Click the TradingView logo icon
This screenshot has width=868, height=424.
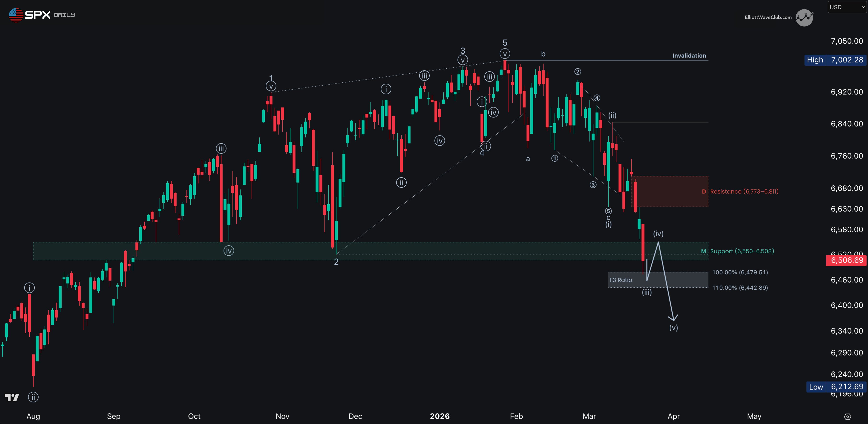point(12,398)
